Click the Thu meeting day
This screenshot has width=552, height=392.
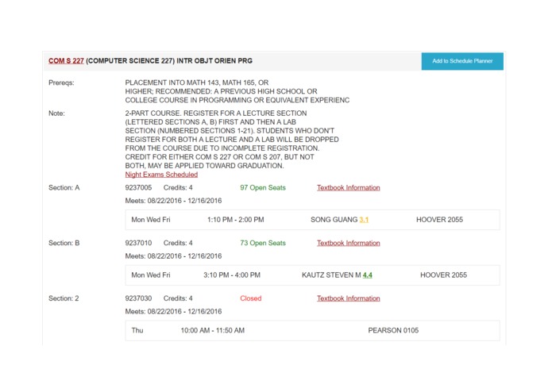click(x=137, y=330)
